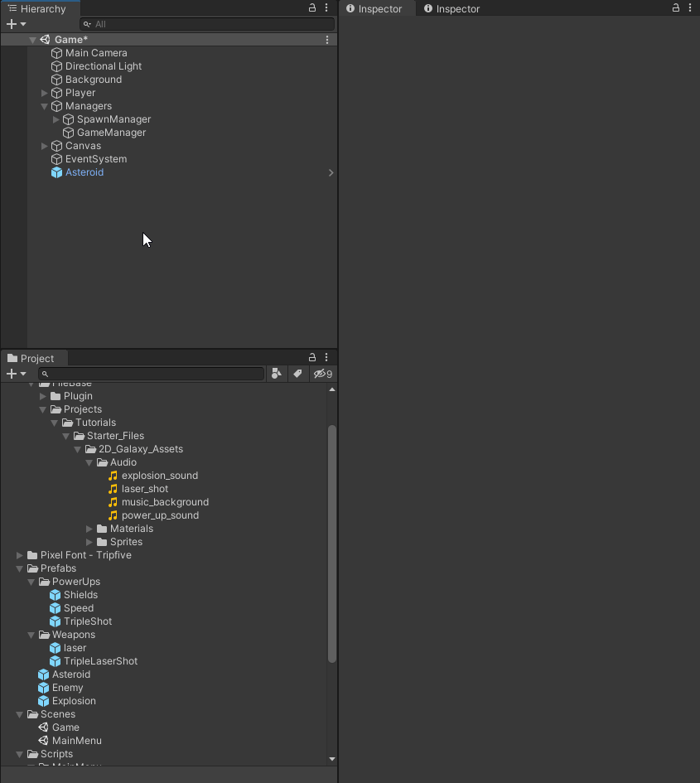Expand the Sprites folder
This screenshot has width=700, height=783.
point(89,542)
